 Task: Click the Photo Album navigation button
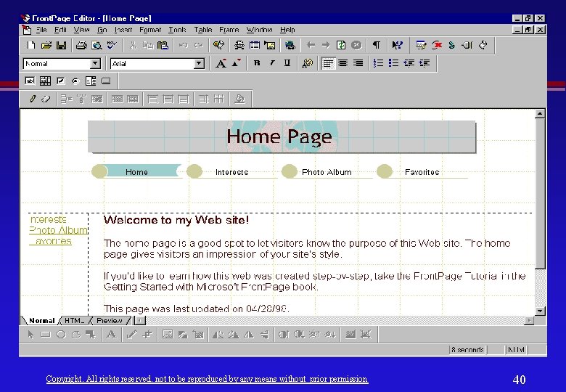point(327,172)
